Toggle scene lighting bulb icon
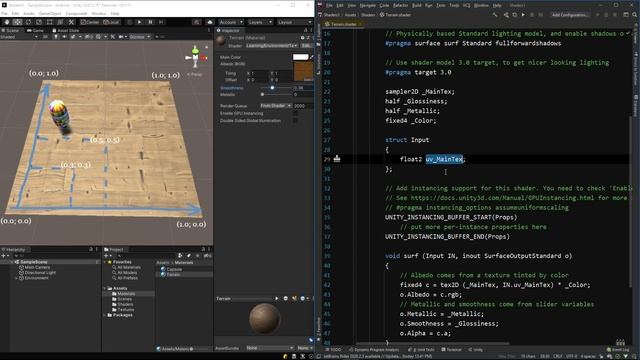640x360 pixels. 56,37
